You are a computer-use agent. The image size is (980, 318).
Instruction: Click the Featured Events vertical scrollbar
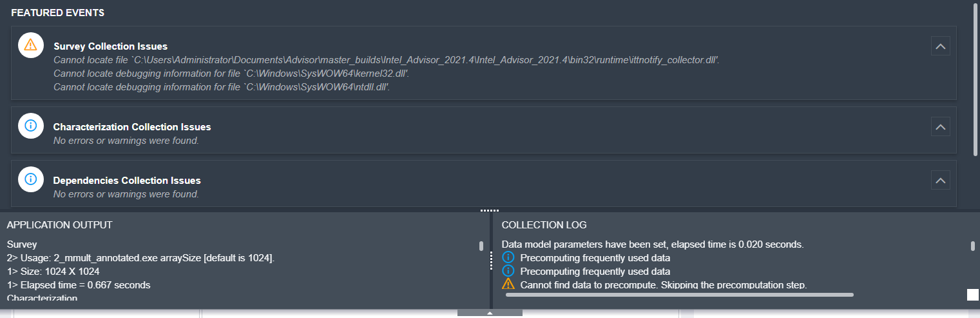tap(975, 81)
